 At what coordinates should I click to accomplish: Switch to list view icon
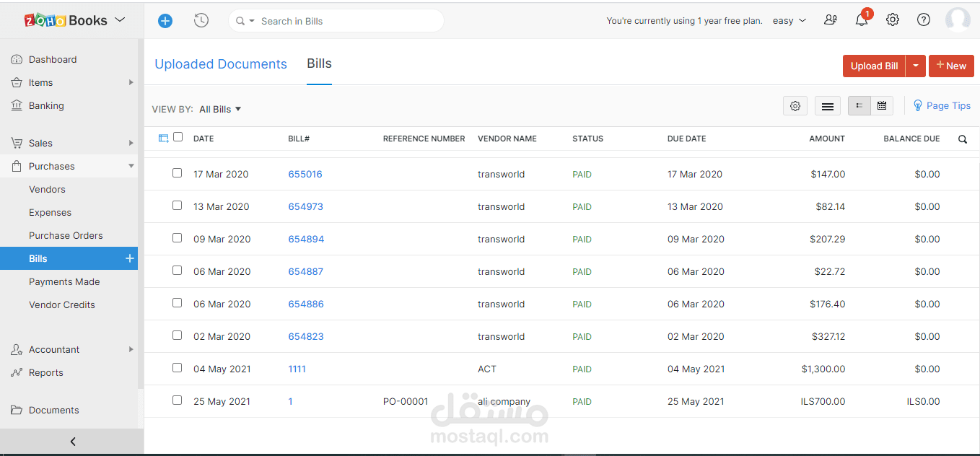pyautogui.click(x=859, y=106)
